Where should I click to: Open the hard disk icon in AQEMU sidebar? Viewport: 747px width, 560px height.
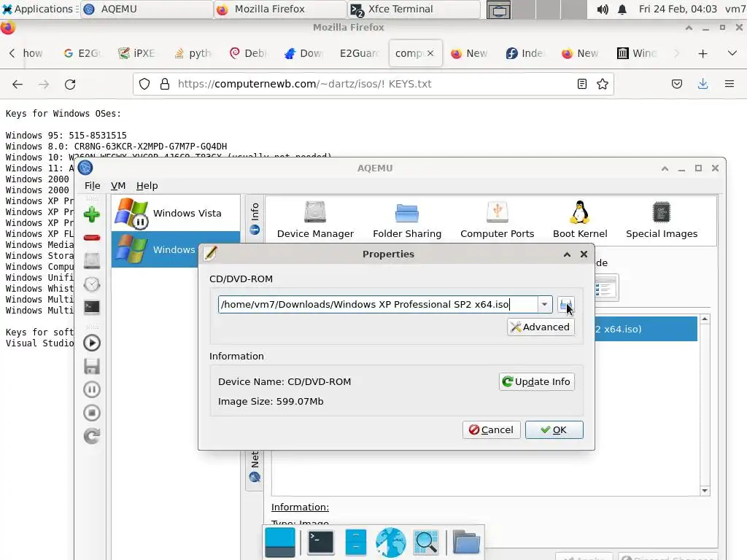pos(91,260)
